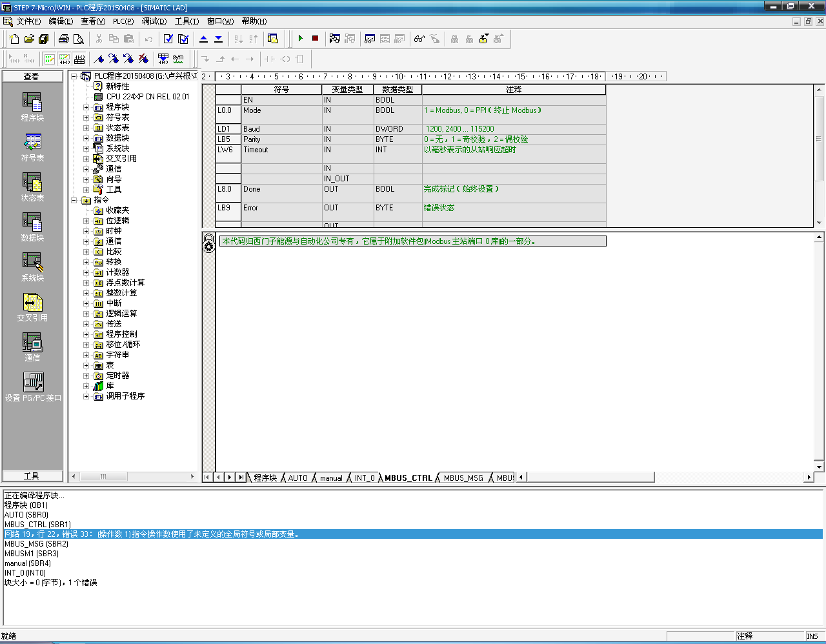Open Data Block in navigation bar

32,227
